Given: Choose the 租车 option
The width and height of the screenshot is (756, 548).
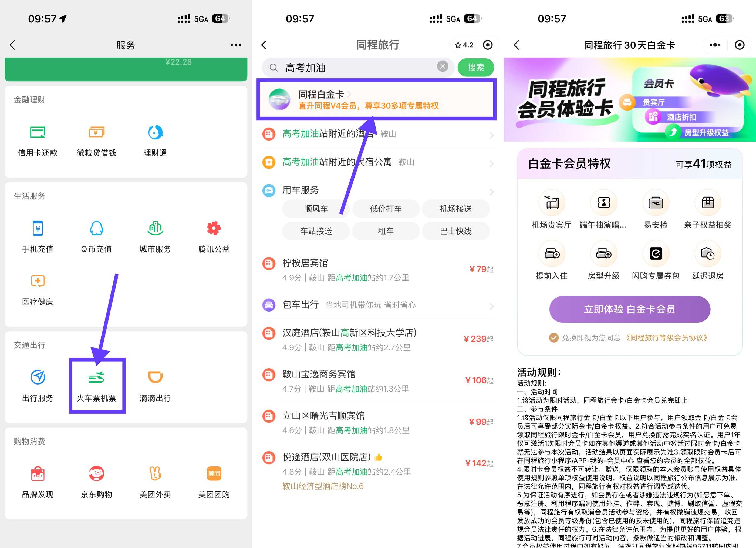Looking at the screenshot, I should 386,231.
